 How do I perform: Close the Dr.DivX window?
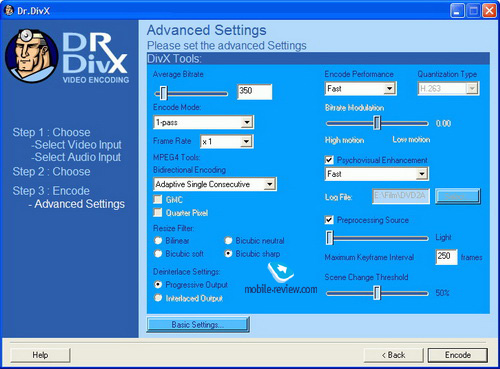pos(489,11)
